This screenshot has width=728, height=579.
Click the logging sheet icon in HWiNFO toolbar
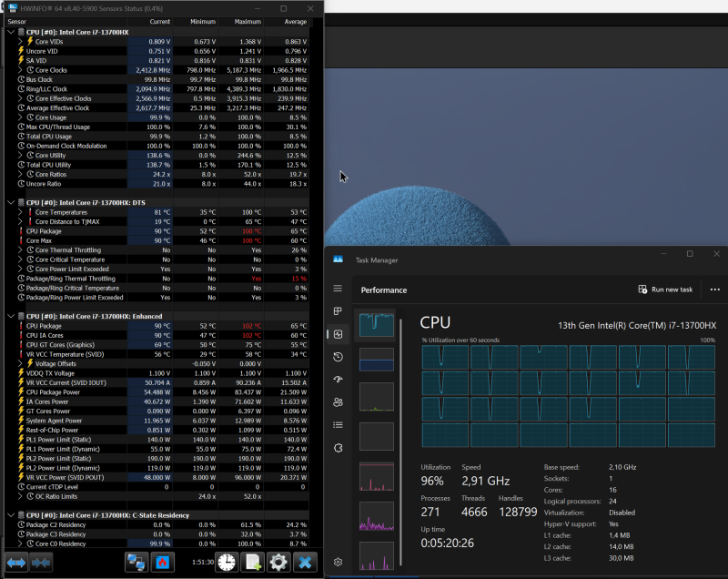pyautogui.click(x=253, y=563)
